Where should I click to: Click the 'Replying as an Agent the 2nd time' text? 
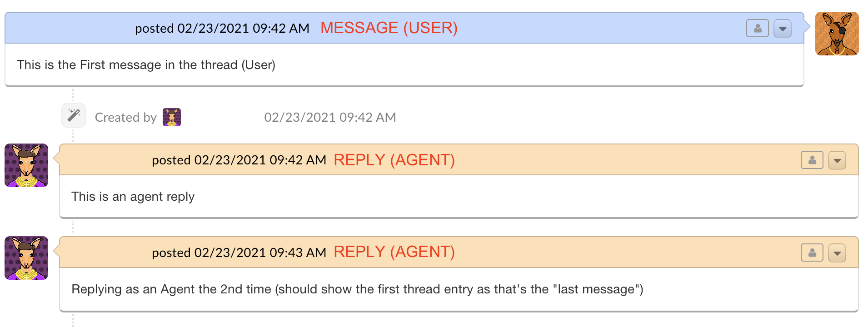[x=357, y=289]
